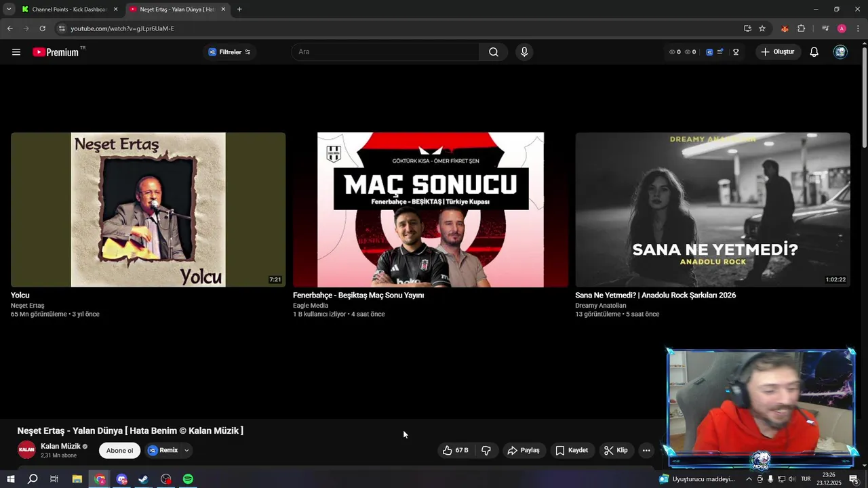Image resolution: width=868 pixels, height=488 pixels.
Task: Open Spotify from the taskbar
Action: (188, 479)
